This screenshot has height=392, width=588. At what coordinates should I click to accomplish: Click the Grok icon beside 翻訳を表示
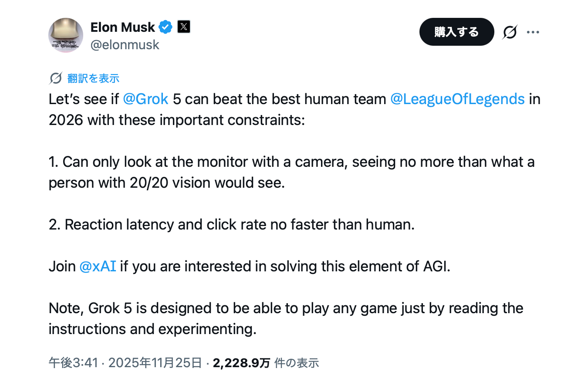point(56,78)
